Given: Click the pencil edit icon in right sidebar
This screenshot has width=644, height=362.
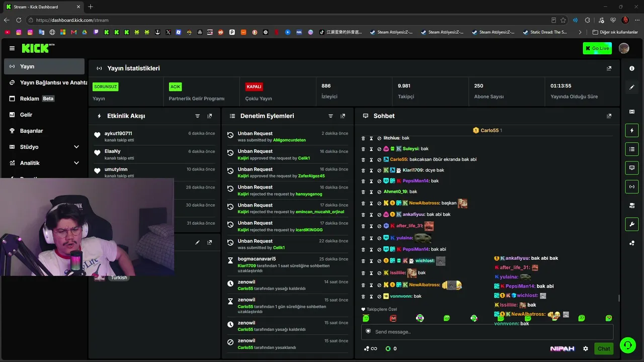Looking at the screenshot, I should tap(632, 87).
